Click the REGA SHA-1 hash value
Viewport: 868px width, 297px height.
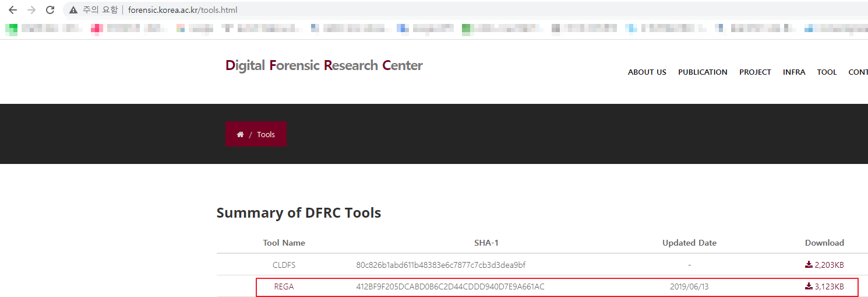pos(450,286)
